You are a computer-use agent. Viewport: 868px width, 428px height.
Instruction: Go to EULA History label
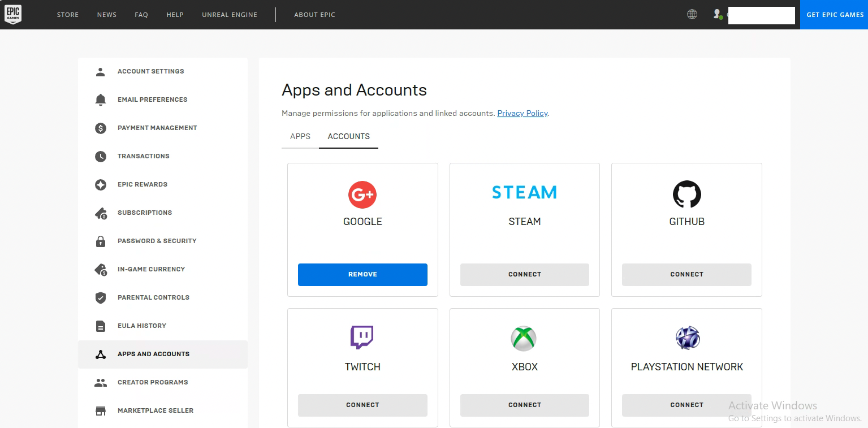pos(142,326)
